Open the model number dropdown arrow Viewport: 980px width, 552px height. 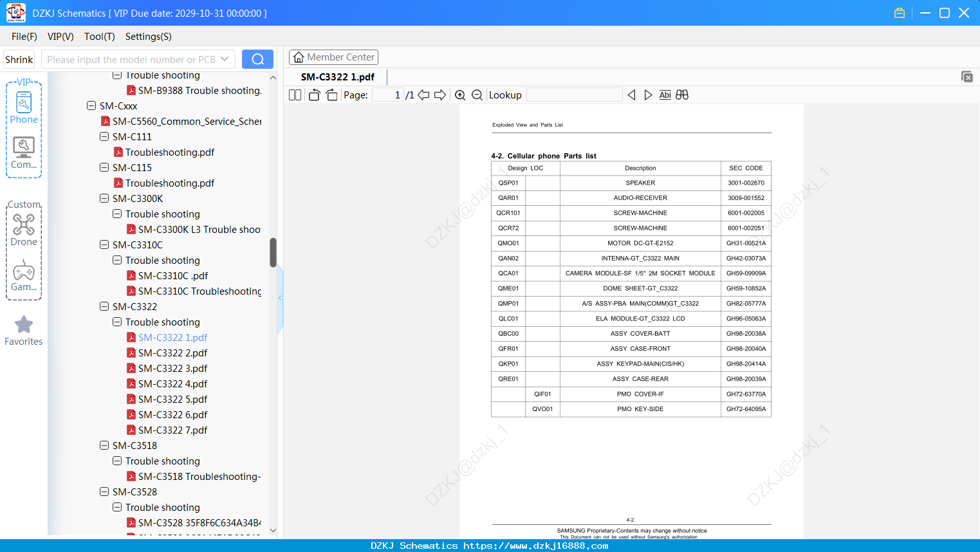coord(225,59)
